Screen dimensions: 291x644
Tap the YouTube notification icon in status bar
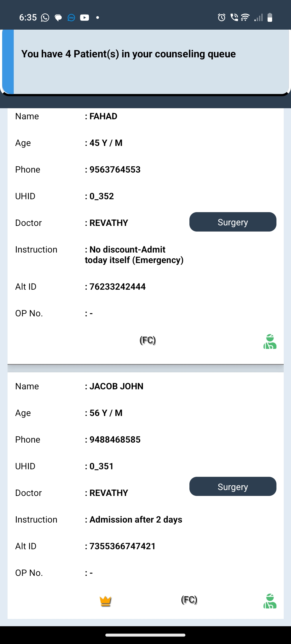coord(84,18)
